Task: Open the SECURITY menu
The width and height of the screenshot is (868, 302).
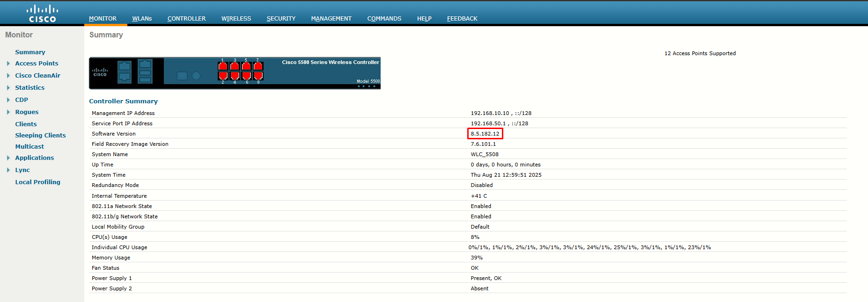Action: coord(281,19)
